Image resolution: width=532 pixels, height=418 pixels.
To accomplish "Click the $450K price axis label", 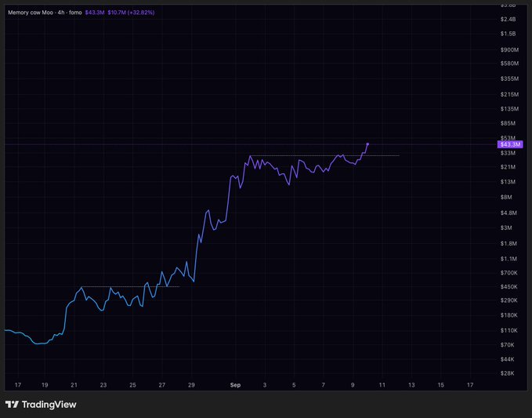I will click(x=509, y=287).
